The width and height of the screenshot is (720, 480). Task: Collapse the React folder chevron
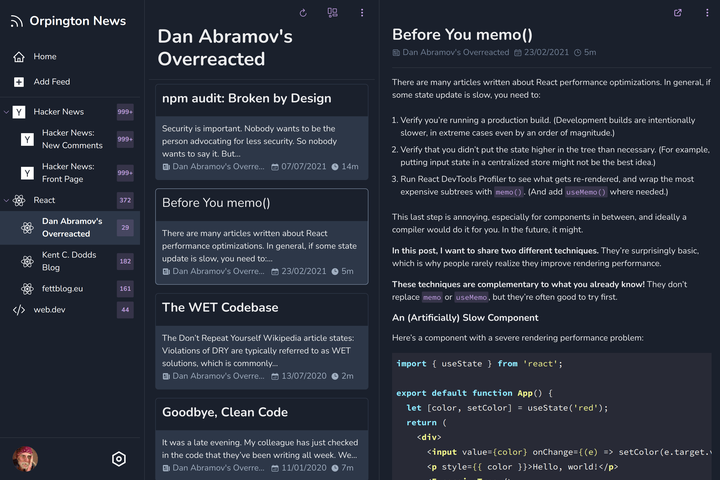[6, 200]
